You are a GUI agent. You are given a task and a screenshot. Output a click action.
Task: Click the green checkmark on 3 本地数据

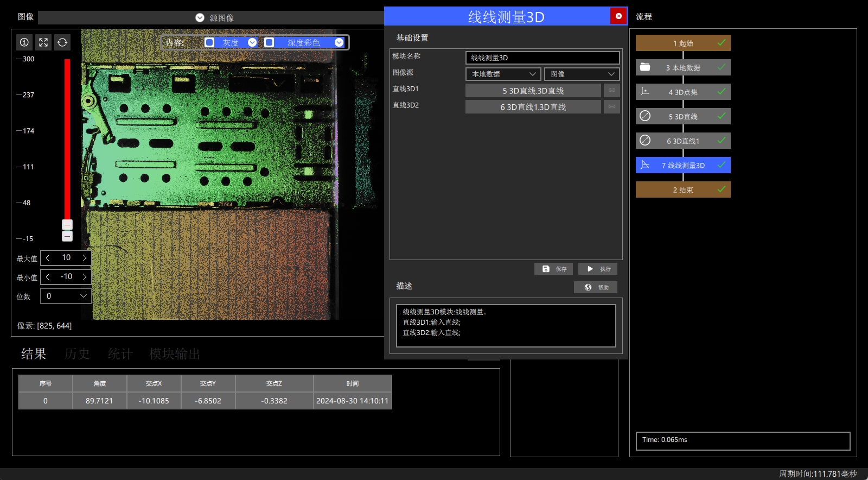[722, 67]
